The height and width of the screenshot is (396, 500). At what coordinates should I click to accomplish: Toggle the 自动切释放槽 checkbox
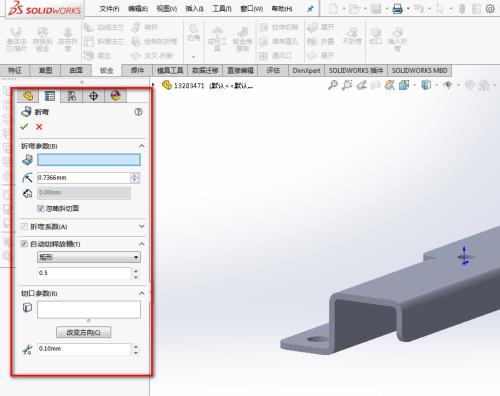tap(24, 244)
